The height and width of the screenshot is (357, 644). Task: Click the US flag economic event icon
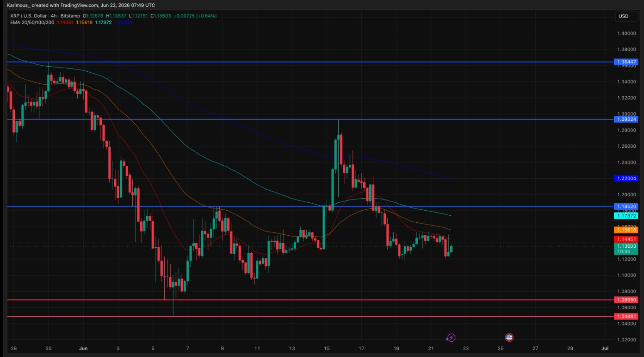509,338
